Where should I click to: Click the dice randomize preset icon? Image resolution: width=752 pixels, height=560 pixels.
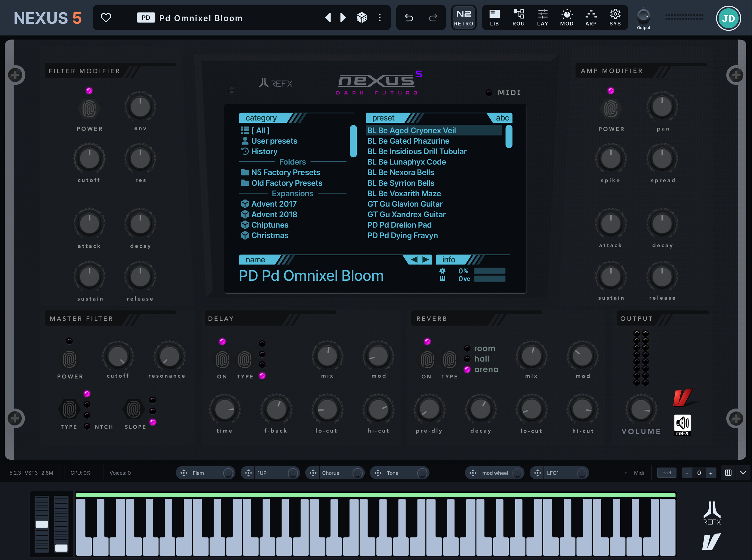362,18
